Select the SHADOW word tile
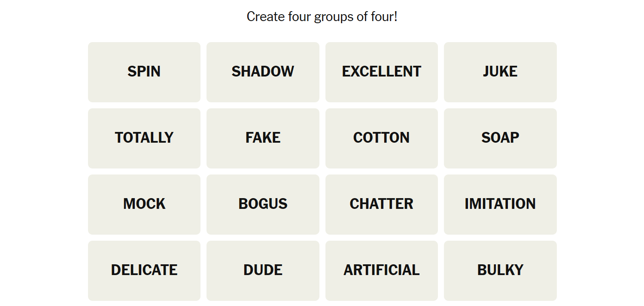Image resolution: width=644 pixels, height=306 pixels. pos(263,72)
